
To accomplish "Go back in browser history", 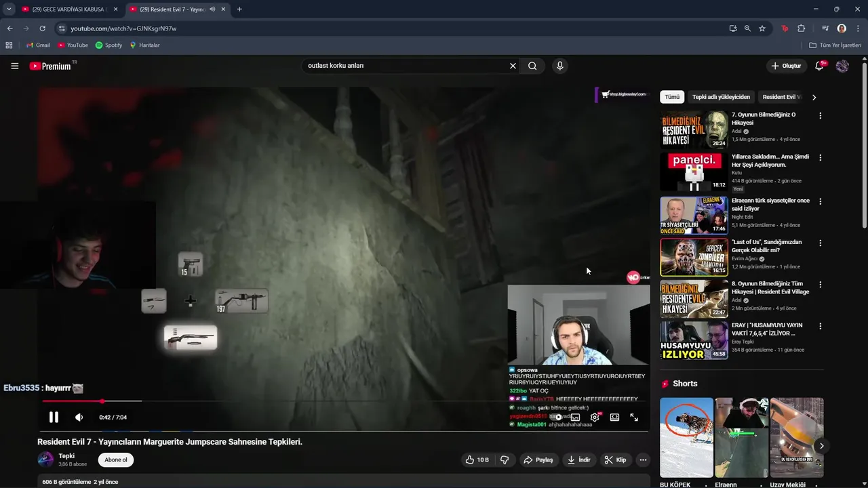I will (x=9, y=28).
